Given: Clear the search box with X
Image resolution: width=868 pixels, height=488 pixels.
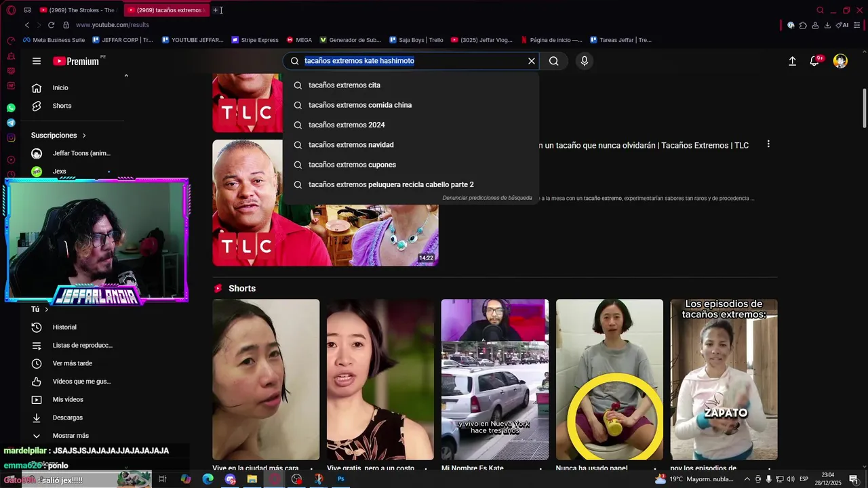Looking at the screenshot, I should 532,61.
